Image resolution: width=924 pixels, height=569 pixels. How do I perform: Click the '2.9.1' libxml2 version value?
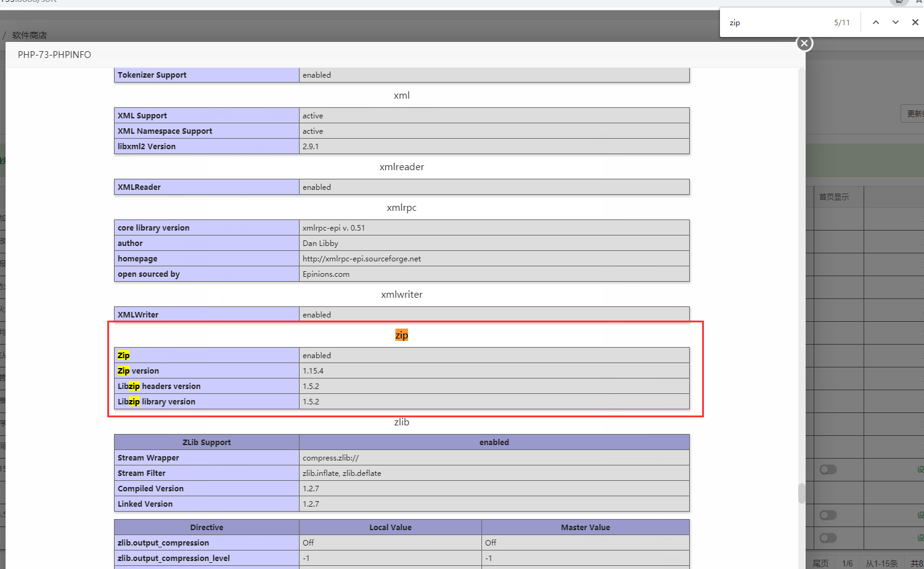coord(311,147)
